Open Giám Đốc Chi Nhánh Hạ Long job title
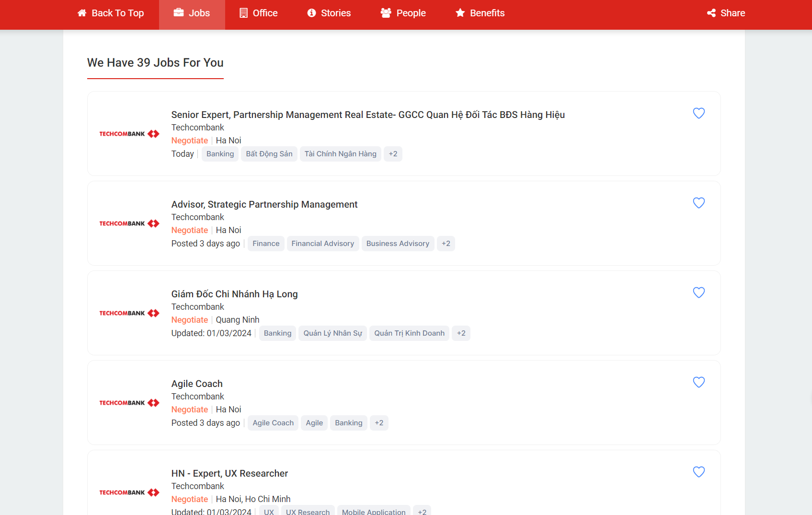 pos(235,294)
